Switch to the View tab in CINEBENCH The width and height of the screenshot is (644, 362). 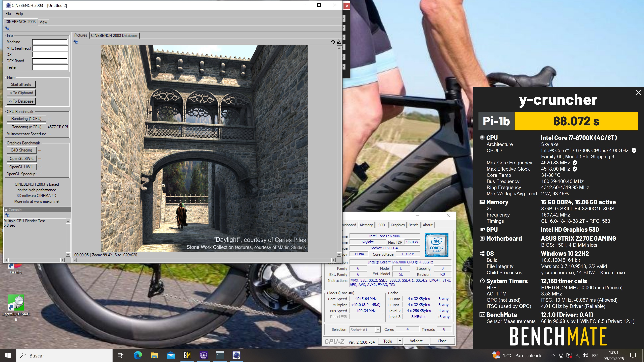(43, 22)
